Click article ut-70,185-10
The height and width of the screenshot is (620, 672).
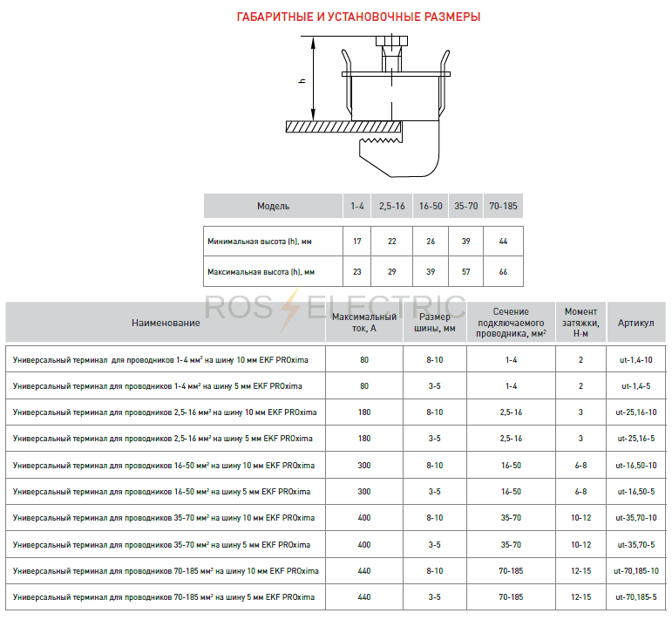tap(636, 571)
